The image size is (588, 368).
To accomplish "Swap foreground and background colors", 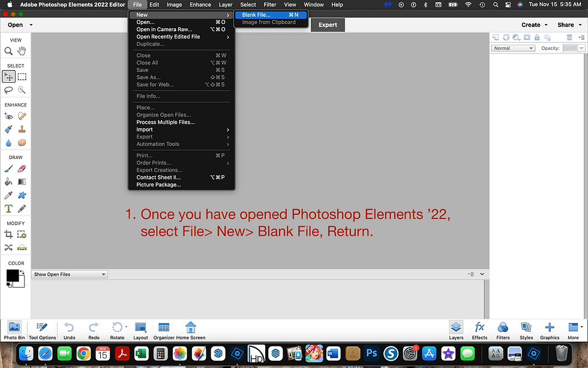I will click(22, 272).
